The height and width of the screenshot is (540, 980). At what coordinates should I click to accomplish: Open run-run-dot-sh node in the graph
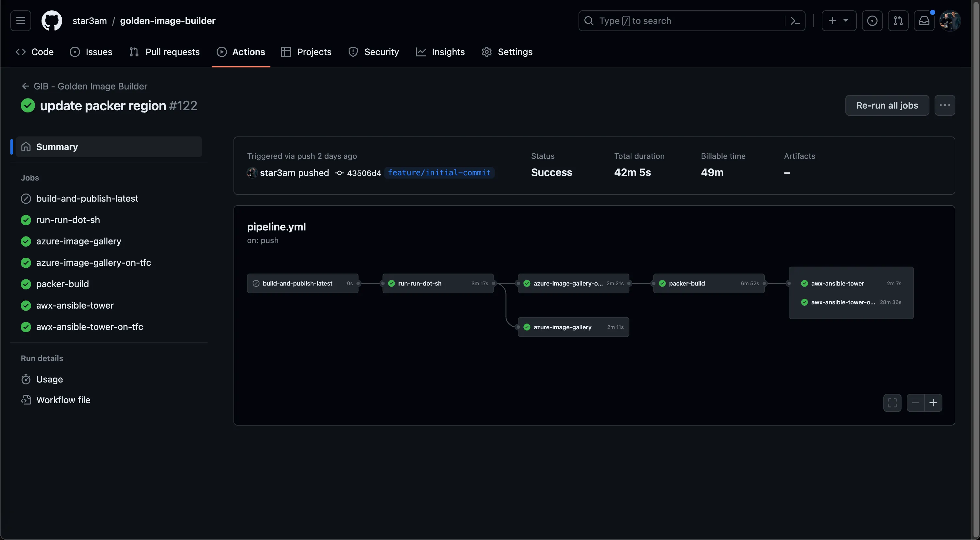coord(438,283)
